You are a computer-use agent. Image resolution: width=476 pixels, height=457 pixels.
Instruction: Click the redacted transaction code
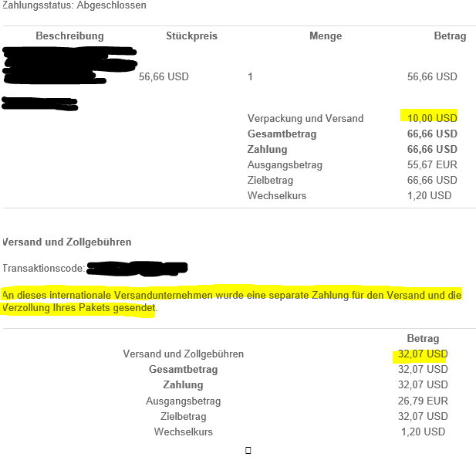[x=137, y=269]
